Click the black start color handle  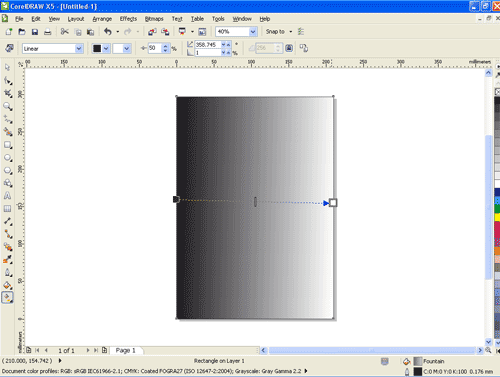(176, 199)
